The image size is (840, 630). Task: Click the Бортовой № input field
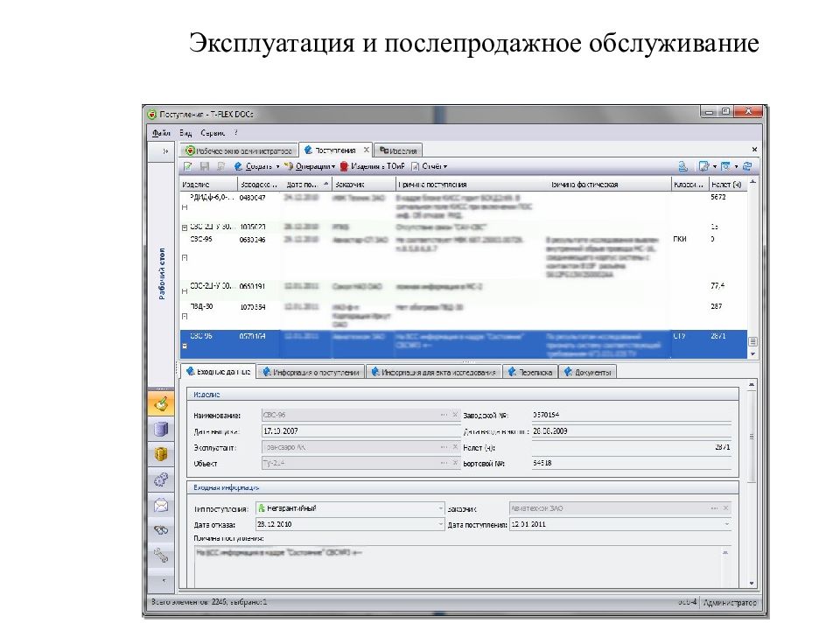[631, 463]
